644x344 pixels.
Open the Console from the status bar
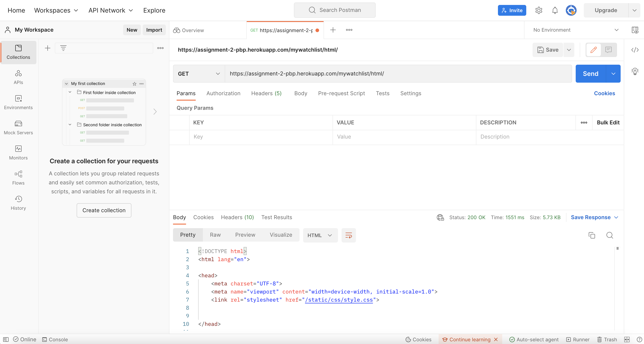[55, 339]
